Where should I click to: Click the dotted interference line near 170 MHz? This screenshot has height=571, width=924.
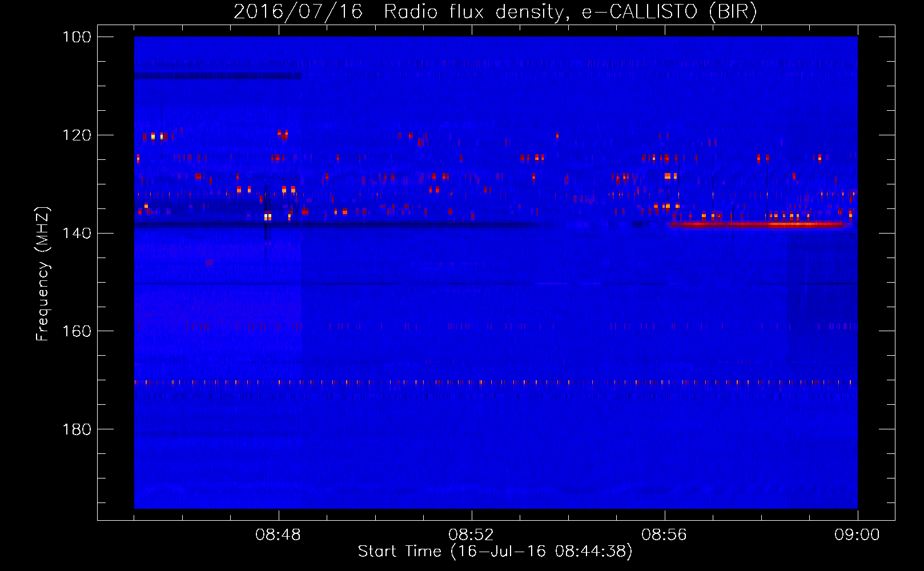coord(496,382)
